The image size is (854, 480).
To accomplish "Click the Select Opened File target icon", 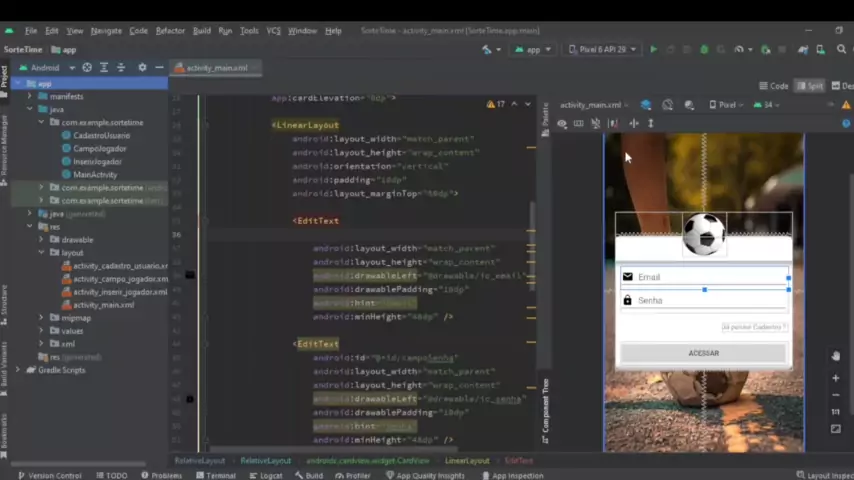I will (x=87, y=68).
